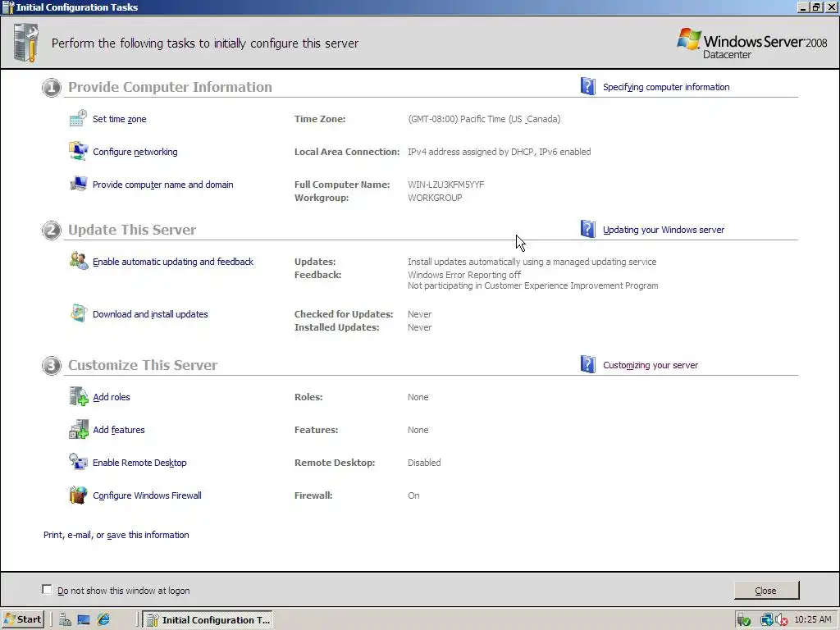
Task: Click the Initial Configuration Tasks title bar icon
Action: [8, 7]
